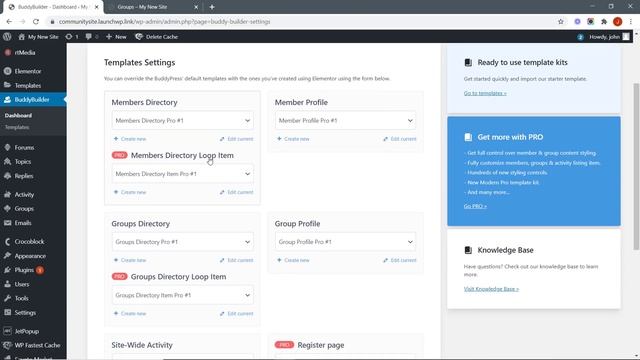Select the BuddyBuilder sidebar item
Screen dimensions: 640x360
(33, 100)
